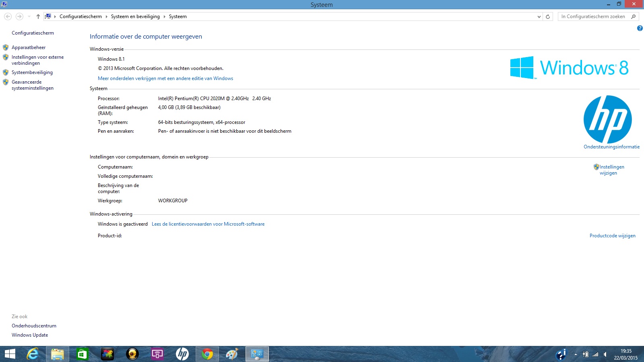
Task: Open Apparaatbeheer from the left sidebar
Action: (x=29, y=47)
